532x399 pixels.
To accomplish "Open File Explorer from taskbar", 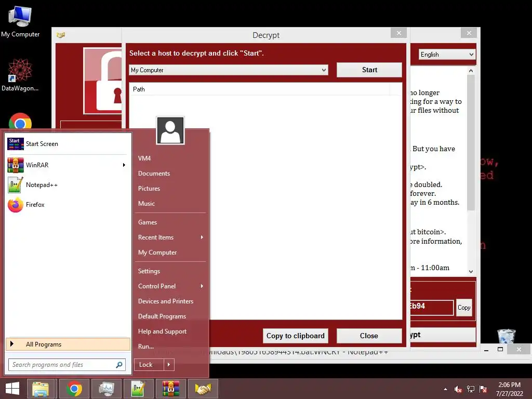I will pyautogui.click(x=41, y=389).
